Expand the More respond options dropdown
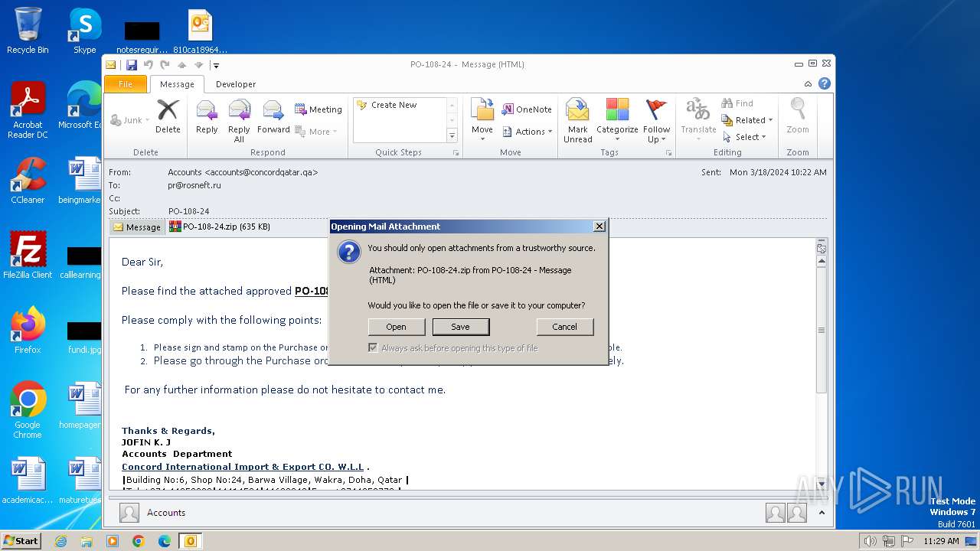The image size is (980, 551). (x=316, y=132)
